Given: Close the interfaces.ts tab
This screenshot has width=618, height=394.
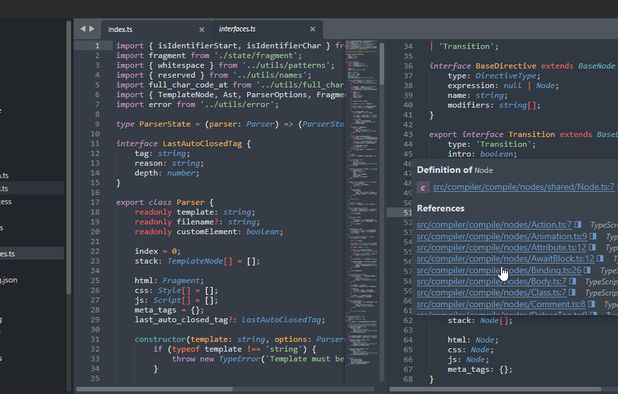Looking at the screenshot, I should click(313, 29).
